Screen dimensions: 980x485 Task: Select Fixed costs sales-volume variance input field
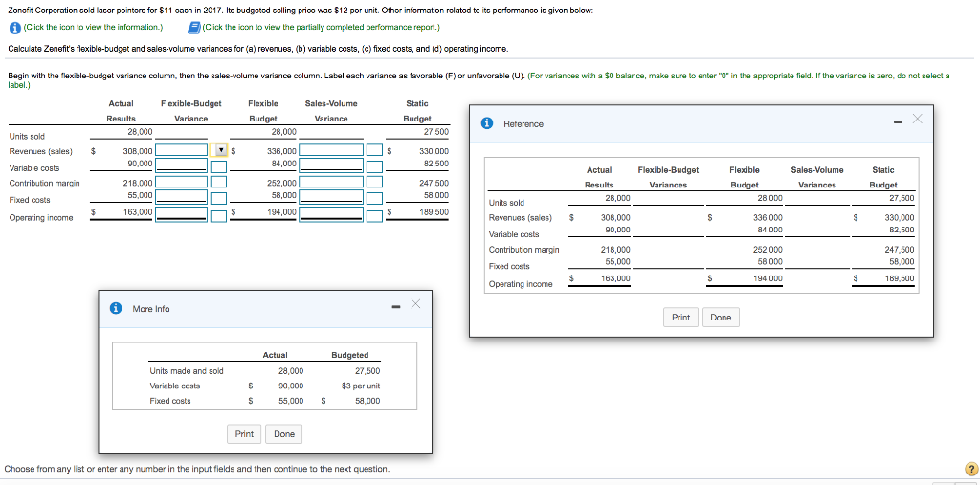coord(331,197)
